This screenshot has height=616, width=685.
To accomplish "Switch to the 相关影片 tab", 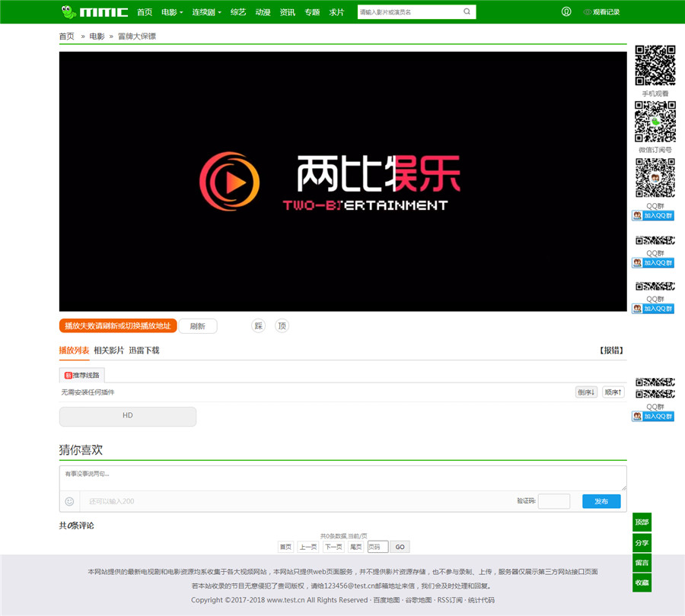I will point(109,350).
